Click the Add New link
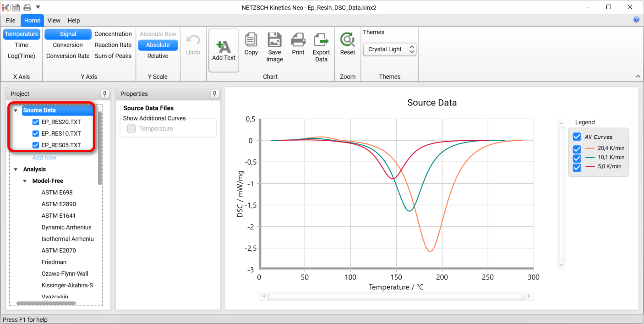 coord(44,158)
